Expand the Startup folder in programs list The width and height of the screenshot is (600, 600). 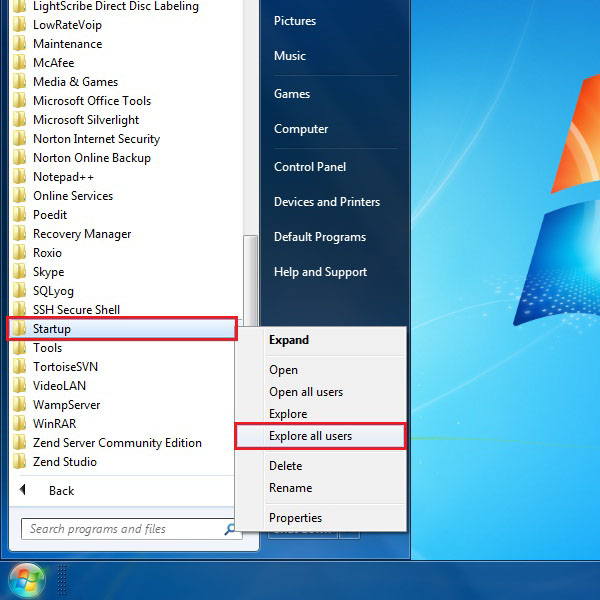coord(122,329)
